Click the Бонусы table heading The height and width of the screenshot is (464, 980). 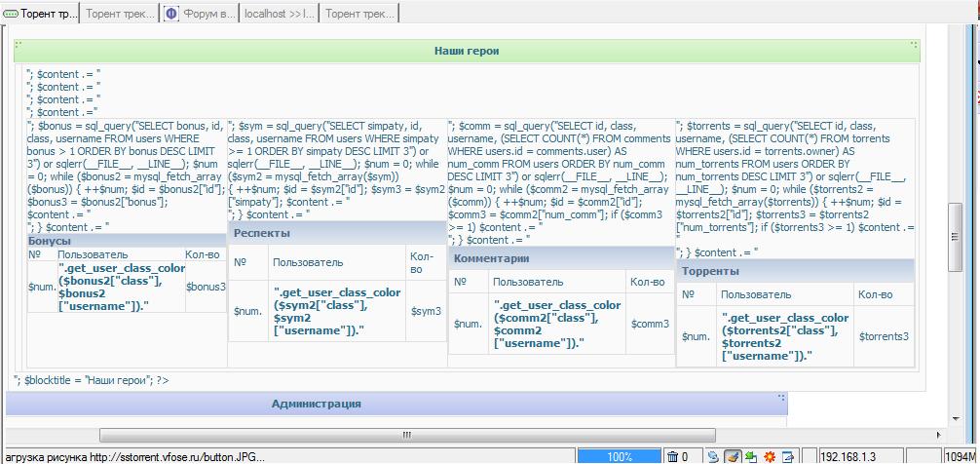50,241
